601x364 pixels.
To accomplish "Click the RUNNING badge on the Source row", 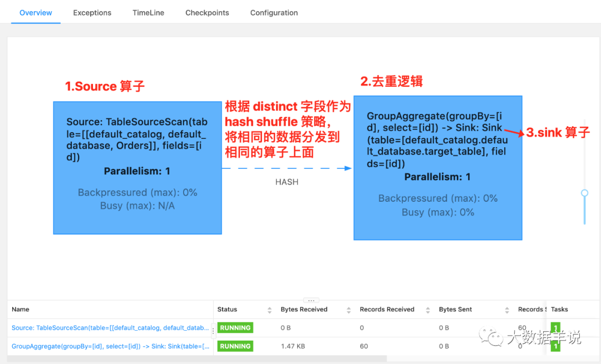I will click(x=235, y=327).
